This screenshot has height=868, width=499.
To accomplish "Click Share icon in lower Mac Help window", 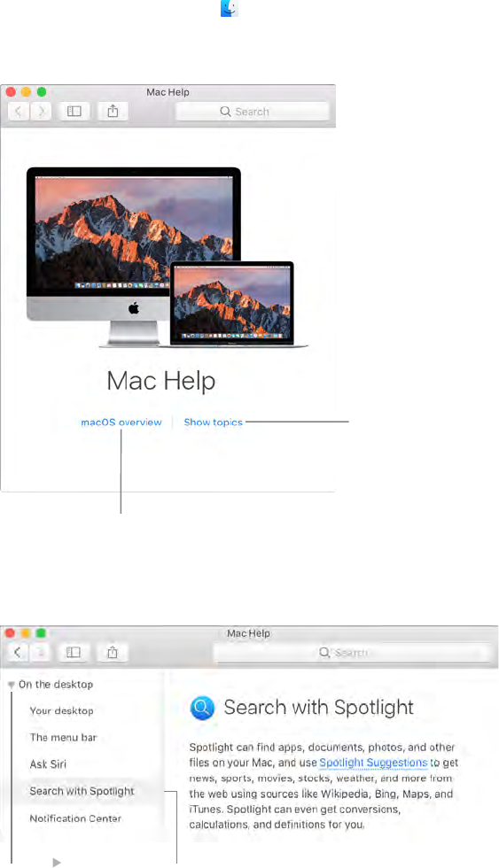I will coord(113,652).
